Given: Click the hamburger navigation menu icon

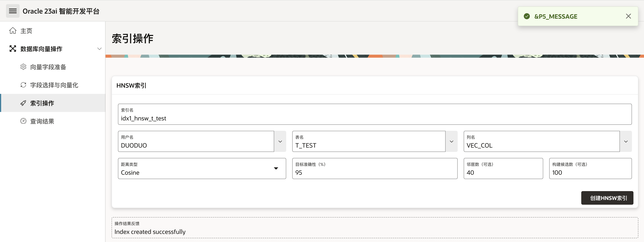Looking at the screenshot, I should pos(13,11).
